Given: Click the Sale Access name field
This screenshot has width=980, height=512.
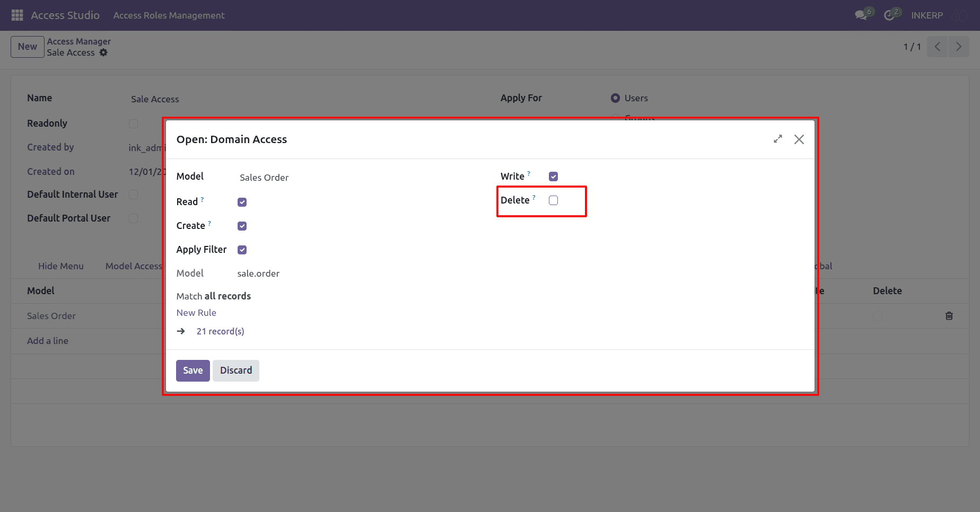Looking at the screenshot, I should (155, 99).
